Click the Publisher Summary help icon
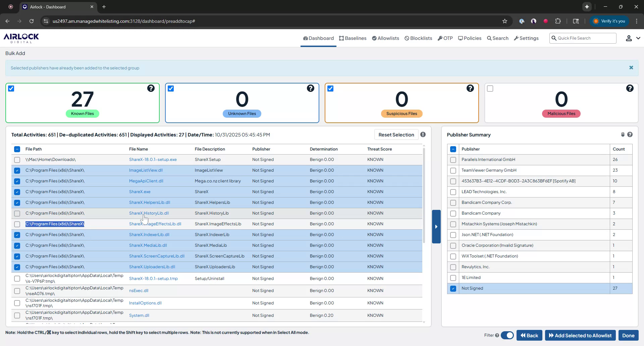Viewport: 644px width, 346px height. coord(630,134)
